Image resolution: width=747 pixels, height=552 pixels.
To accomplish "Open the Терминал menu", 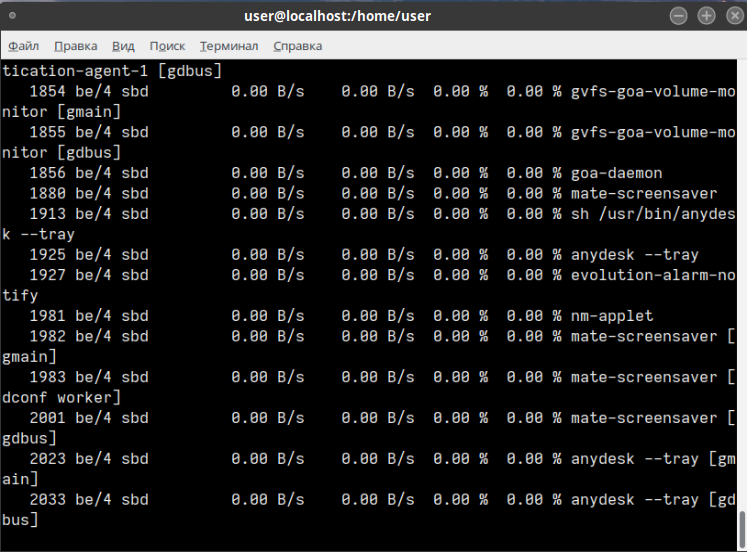I will point(229,46).
